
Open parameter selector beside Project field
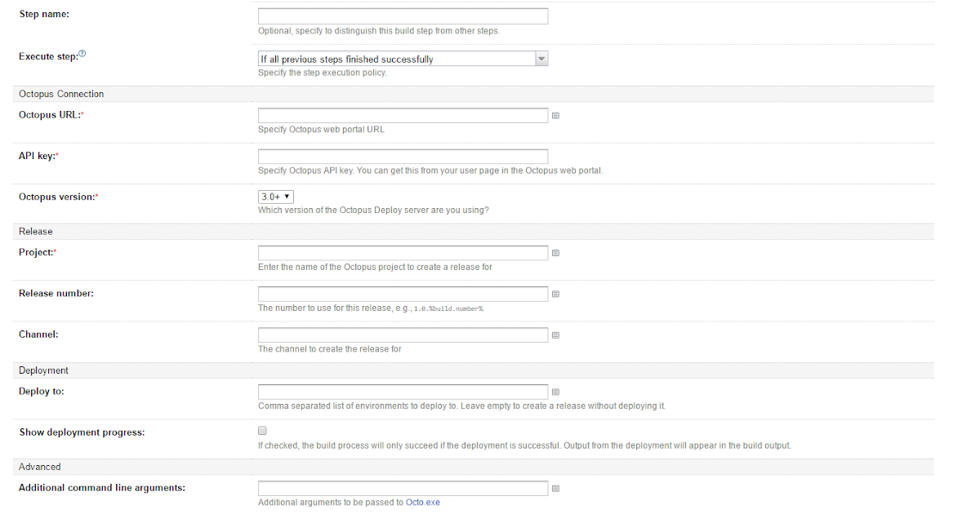555,253
